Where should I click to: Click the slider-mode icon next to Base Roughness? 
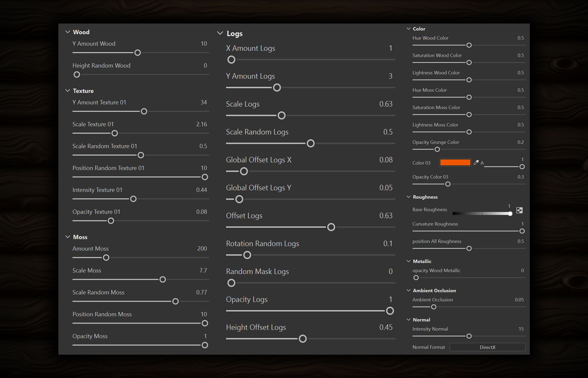[519, 210]
